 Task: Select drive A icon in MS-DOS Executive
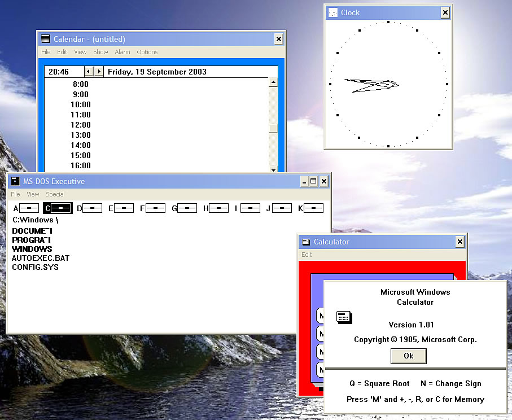click(29, 208)
